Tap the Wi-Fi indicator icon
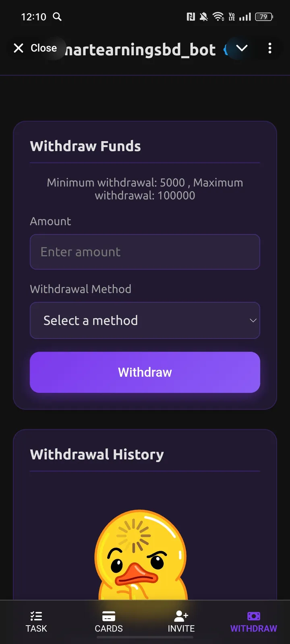The height and width of the screenshot is (644, 290). pyautogui.click(x=219, y=17)
